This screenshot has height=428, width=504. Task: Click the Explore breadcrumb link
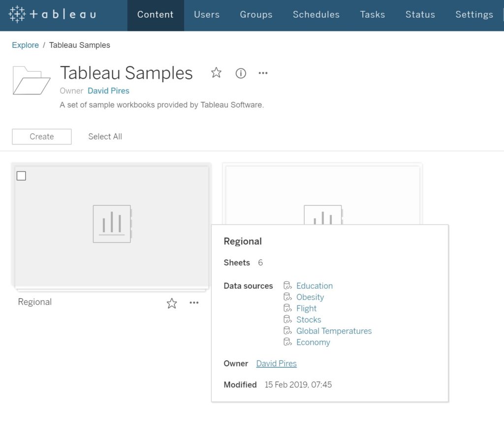point(26,45)
